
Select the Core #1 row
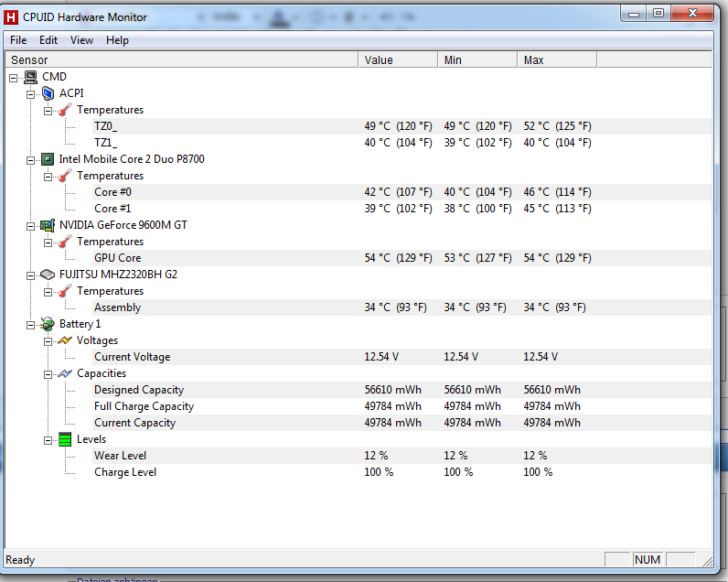[x=401, y=209]
